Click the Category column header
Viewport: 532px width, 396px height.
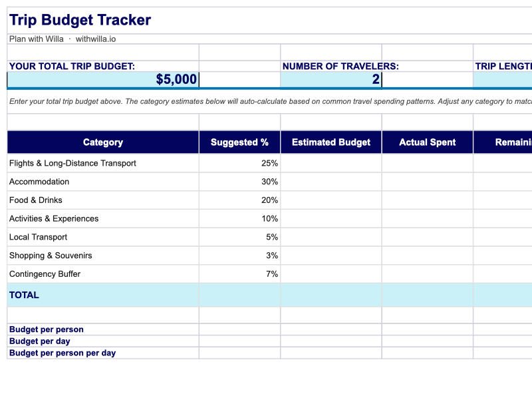point(103,142)
